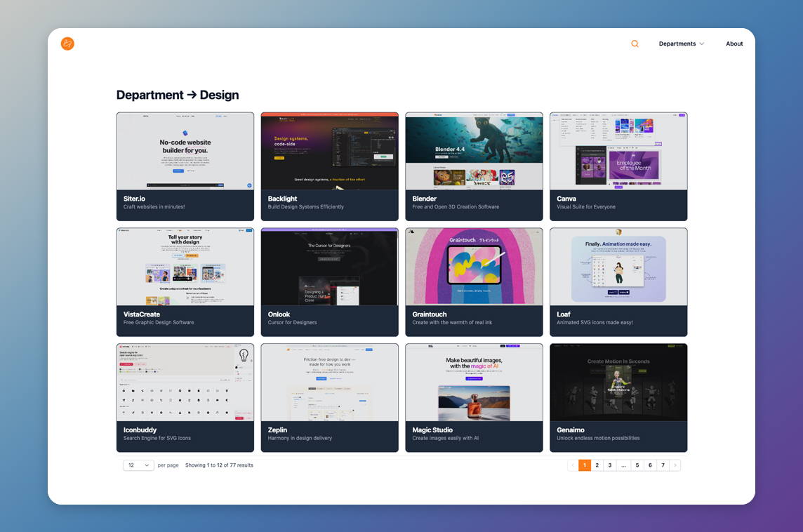Click 'Showing 1 to 12 of 77 results' text
803x532 pixels.
point(219,465)
